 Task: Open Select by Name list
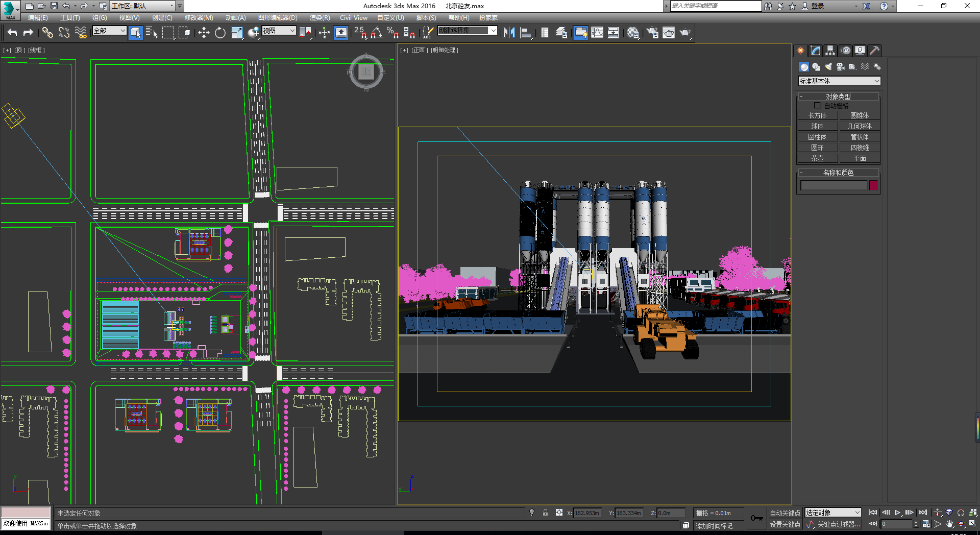[152, 33]
